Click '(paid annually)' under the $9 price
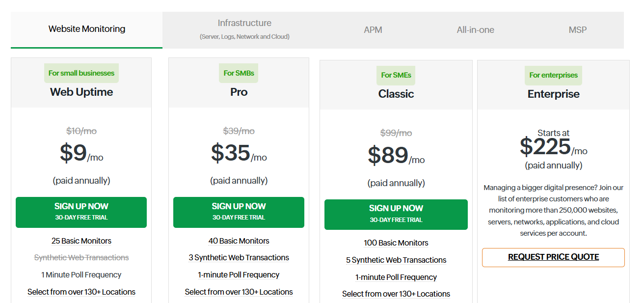 tap(81, 181)
